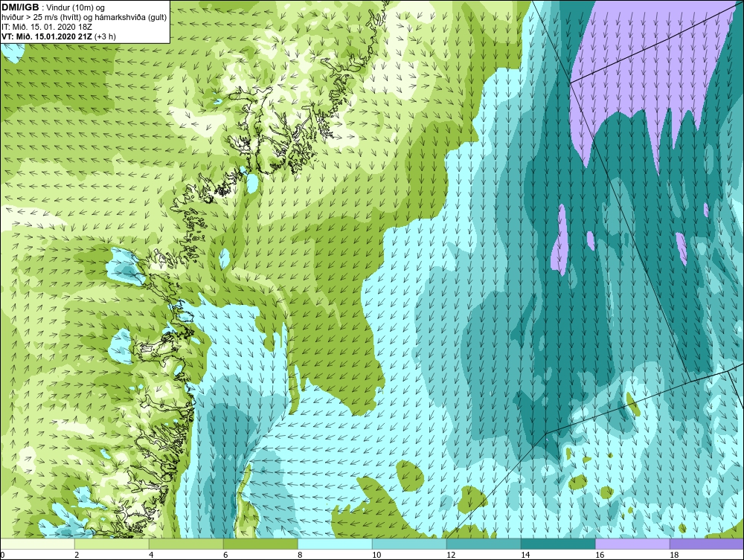Click the 0–2 m/s legend color
This screenshot has width=744, height=560.
[x=37, y=544]
